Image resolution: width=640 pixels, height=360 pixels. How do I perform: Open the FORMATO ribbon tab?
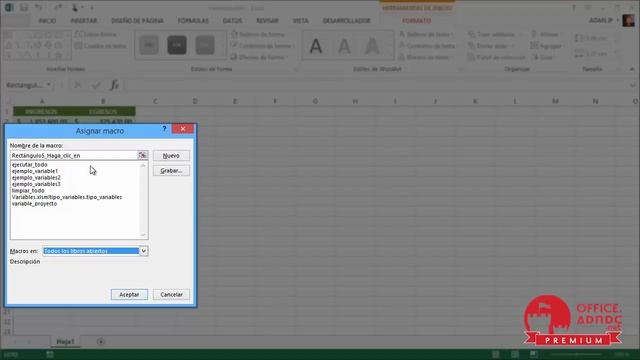click(x=416, y=20)
